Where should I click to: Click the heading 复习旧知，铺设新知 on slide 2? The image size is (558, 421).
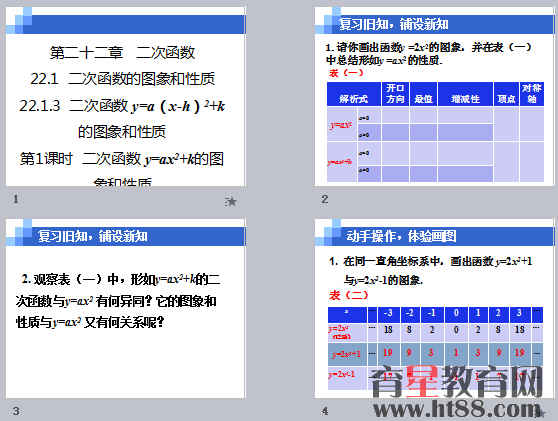click(x=393, y=24)
